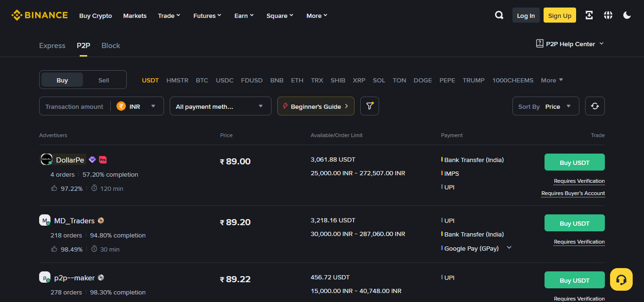The height and width of the screenshot is (302, 644).
Task: Click the Beginner's Guide lightning icon
Action: tap(285, 106)
